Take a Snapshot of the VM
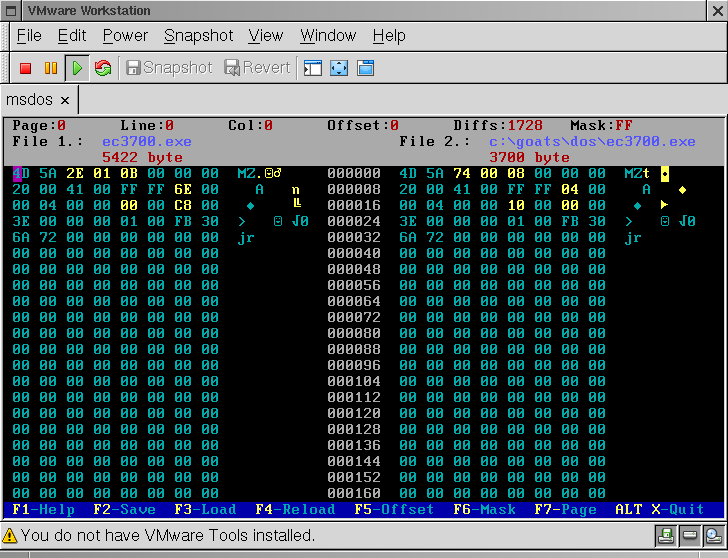Viewport: 728px width, 558px height. [x=169, y=68]
